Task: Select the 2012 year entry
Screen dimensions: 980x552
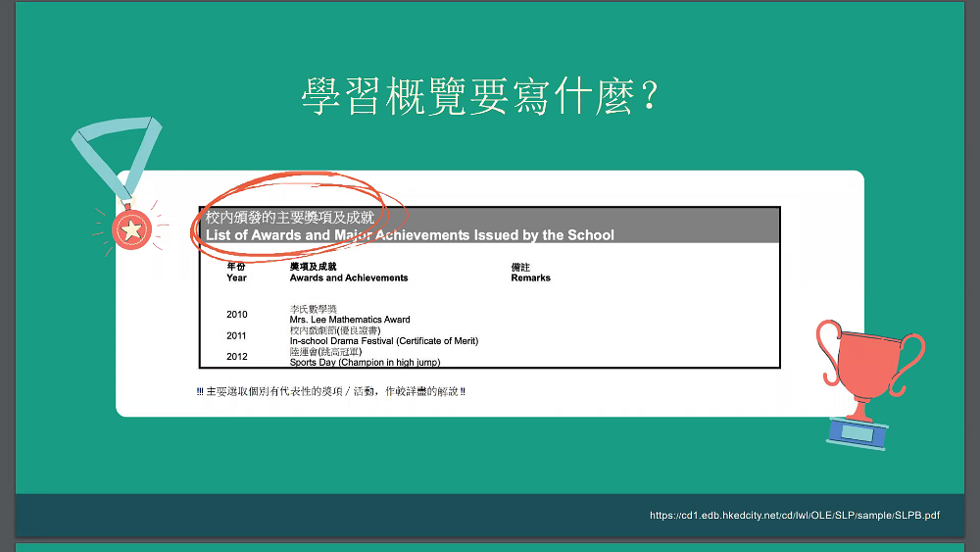Action: coord(237,356)
